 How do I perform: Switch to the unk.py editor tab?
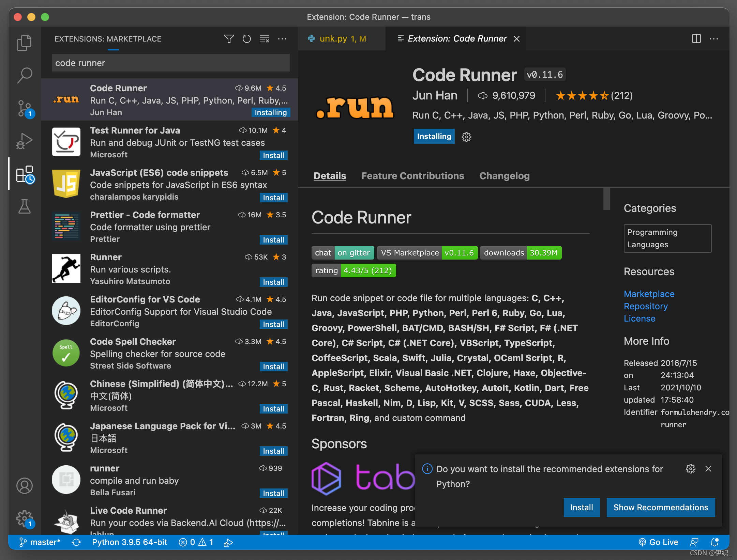pyautogui.click(x=342, y=39)
